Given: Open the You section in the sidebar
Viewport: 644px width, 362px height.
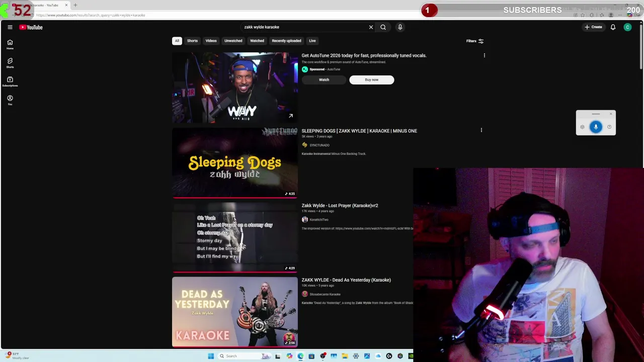Looking at the screenshot, I should coord(10,100).
